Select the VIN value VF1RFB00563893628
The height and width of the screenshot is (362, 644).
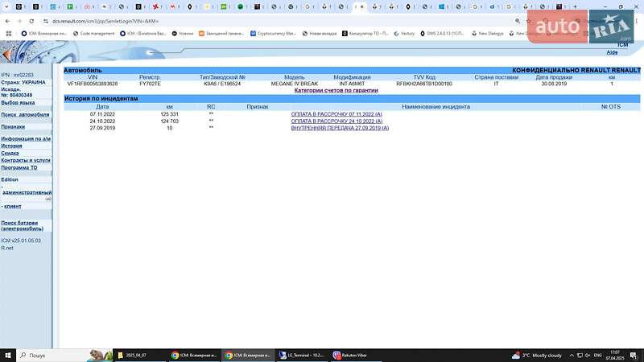point(93,84)
